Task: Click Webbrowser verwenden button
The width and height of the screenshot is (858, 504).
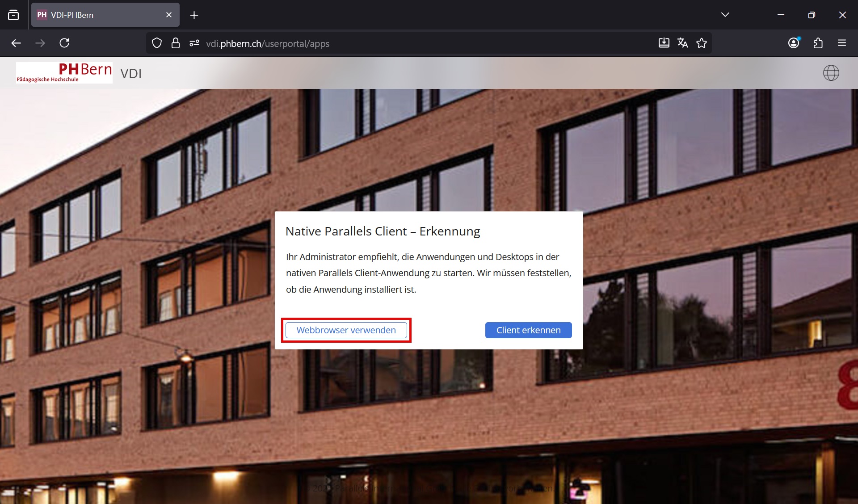Action: coord(346,330)
